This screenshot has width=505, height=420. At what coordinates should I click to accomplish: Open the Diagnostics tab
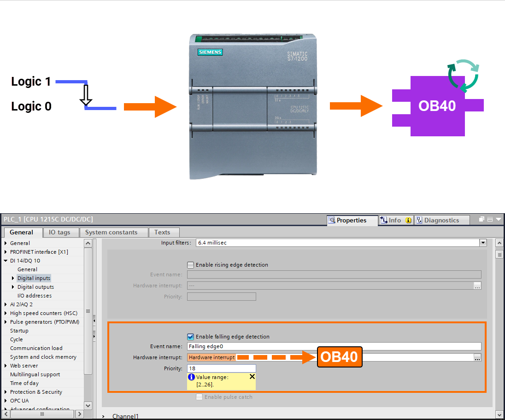pyautogui.click(x=441, y=220)
